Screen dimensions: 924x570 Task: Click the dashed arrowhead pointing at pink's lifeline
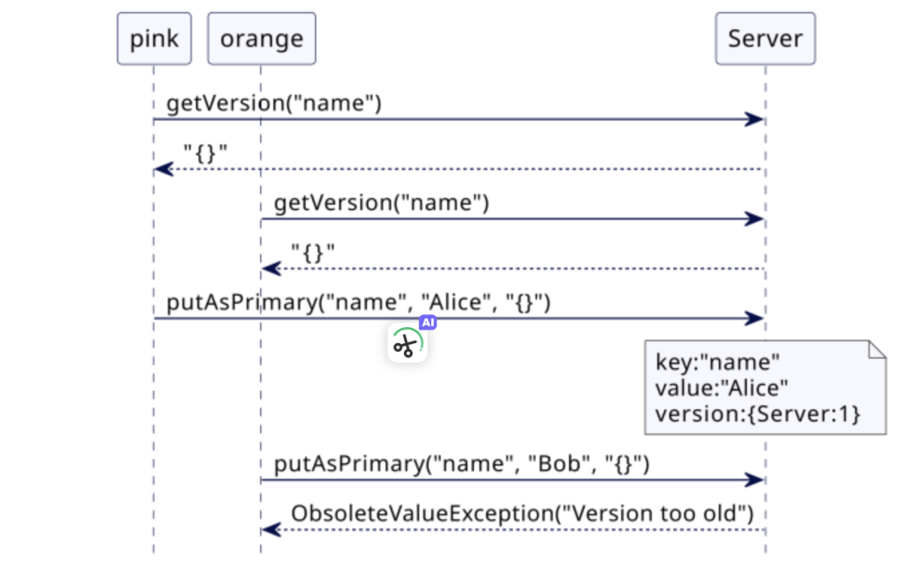coord(163,169)
